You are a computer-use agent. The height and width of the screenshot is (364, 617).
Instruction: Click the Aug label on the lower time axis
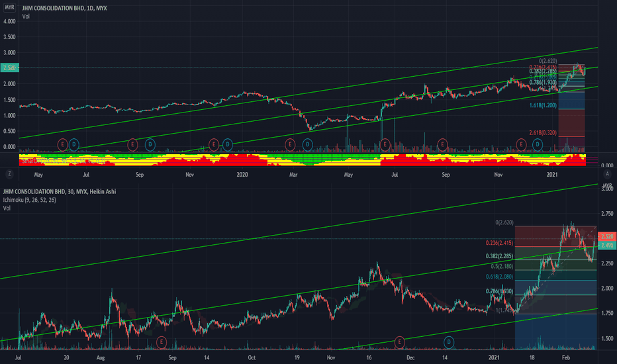(101, 357)
